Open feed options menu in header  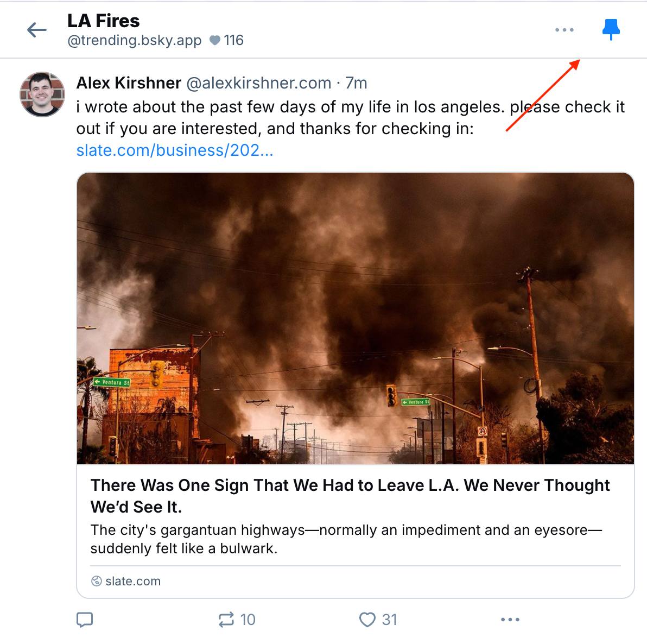(564, 30)
